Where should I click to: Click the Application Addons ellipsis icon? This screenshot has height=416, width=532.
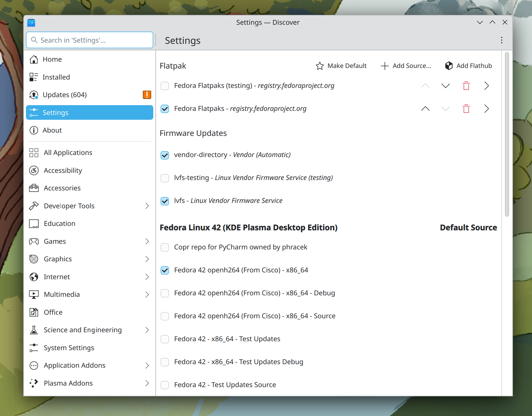pos(34,365)
